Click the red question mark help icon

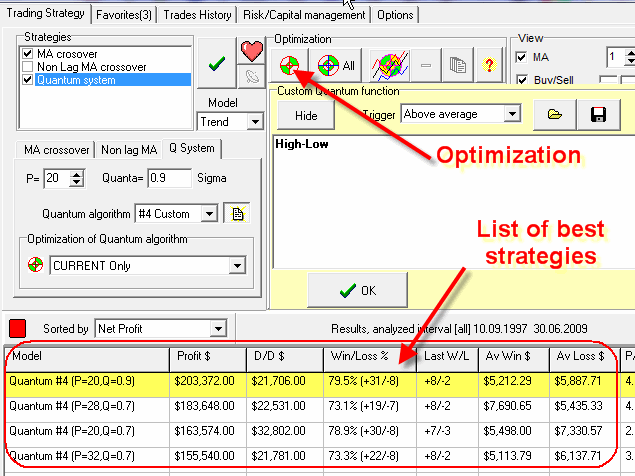point(489,66)
